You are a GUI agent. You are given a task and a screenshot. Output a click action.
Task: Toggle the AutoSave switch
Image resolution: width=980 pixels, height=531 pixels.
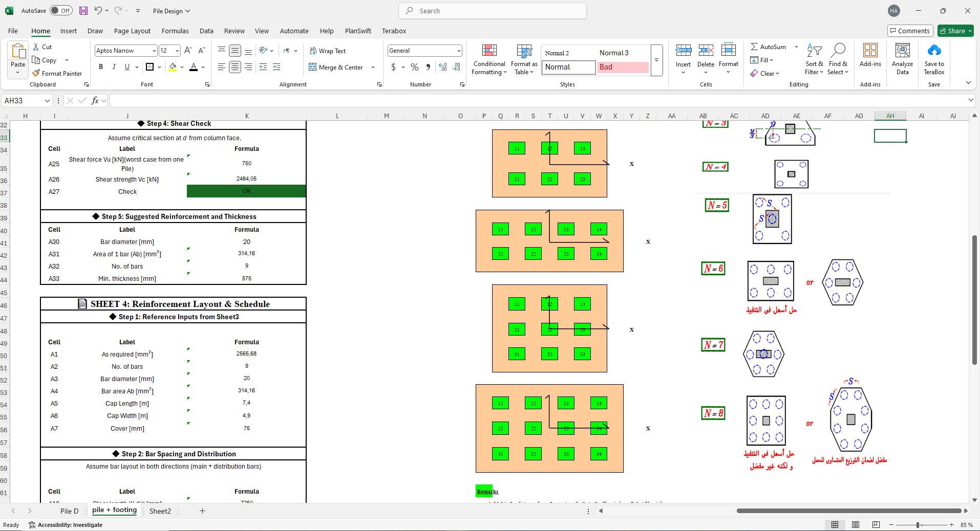click(x=61, y=11)
